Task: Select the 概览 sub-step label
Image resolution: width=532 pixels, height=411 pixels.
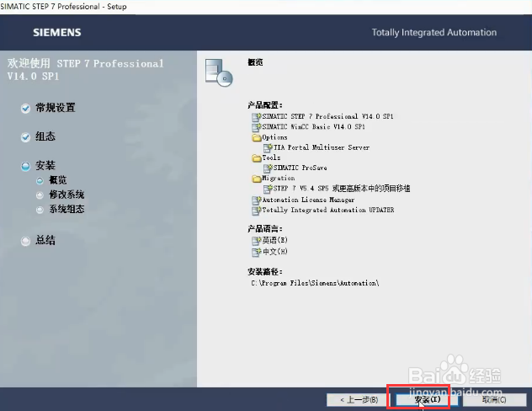Action: [x=58, y=180]
